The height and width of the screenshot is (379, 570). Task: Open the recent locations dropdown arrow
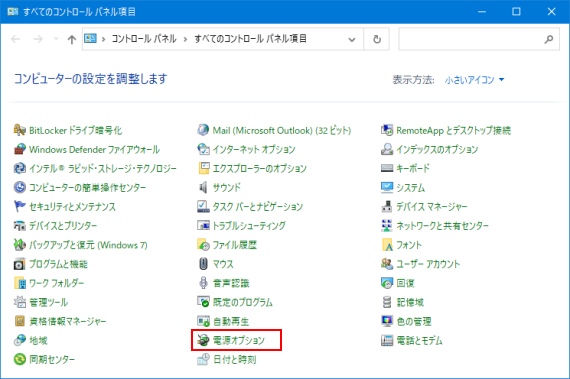pos(56,39)
